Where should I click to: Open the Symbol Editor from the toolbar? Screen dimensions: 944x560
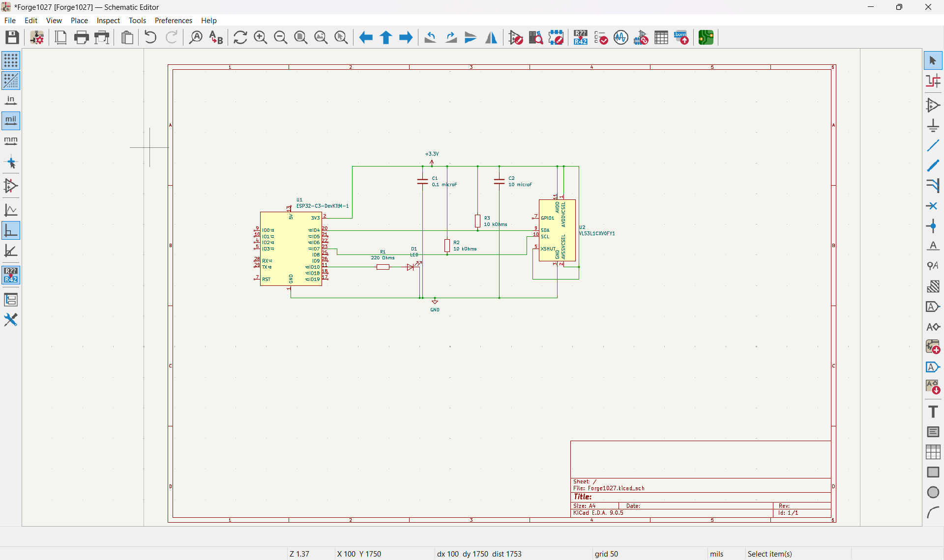[516, 37]
